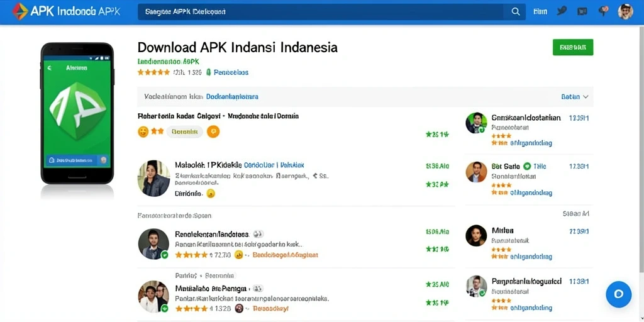Screen dimensions: 644x322
Task: Click in the header search field
Action: click(321, 12)
